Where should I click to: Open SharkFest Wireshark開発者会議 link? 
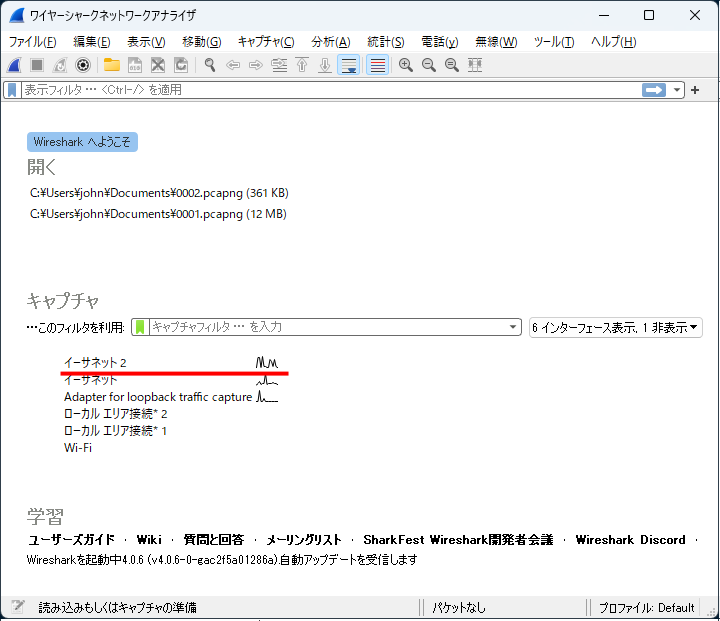point(458,540)
